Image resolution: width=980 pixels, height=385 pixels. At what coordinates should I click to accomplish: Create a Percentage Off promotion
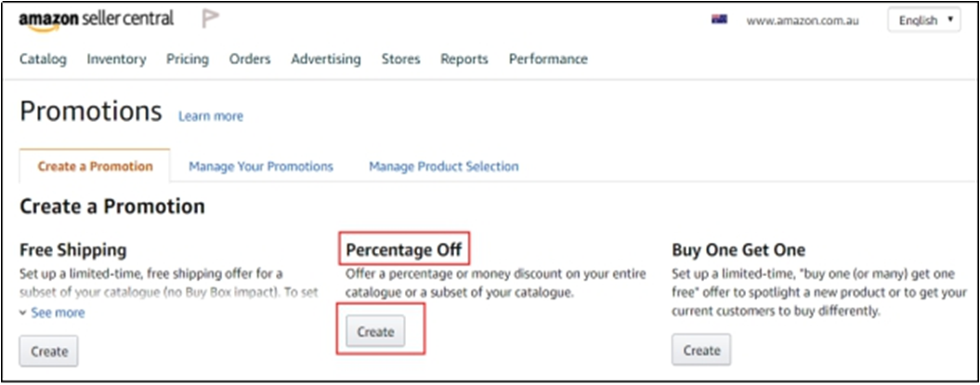pyautogui.click(x=375, y=332)
